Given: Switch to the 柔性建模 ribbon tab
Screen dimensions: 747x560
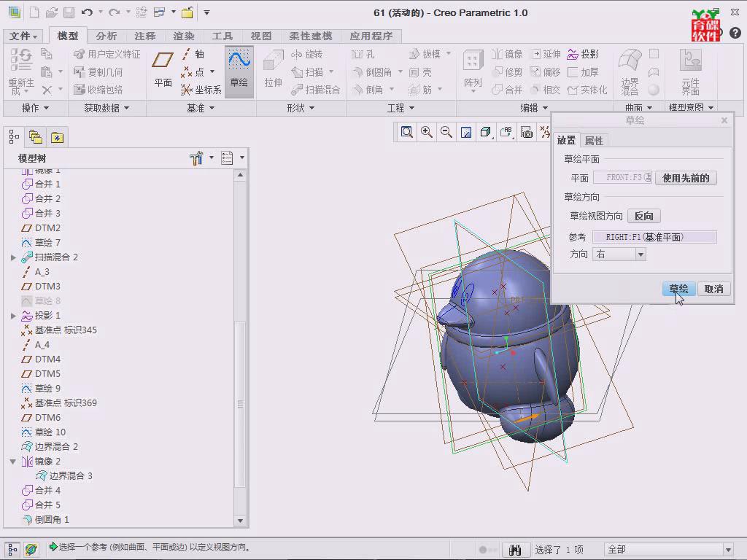Looking at the screenshot, I should (x=311, y=36).
